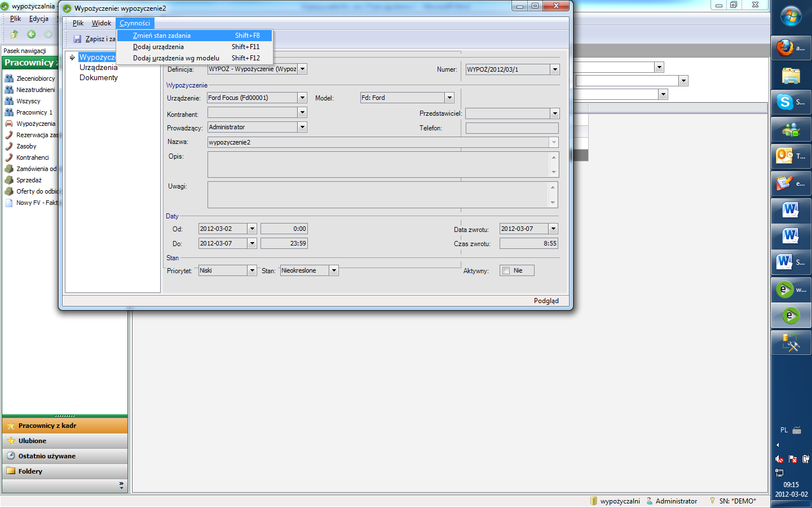The image size is (812, 508).
Task: Open the Windows Start orb
Action: coord(791,16)
